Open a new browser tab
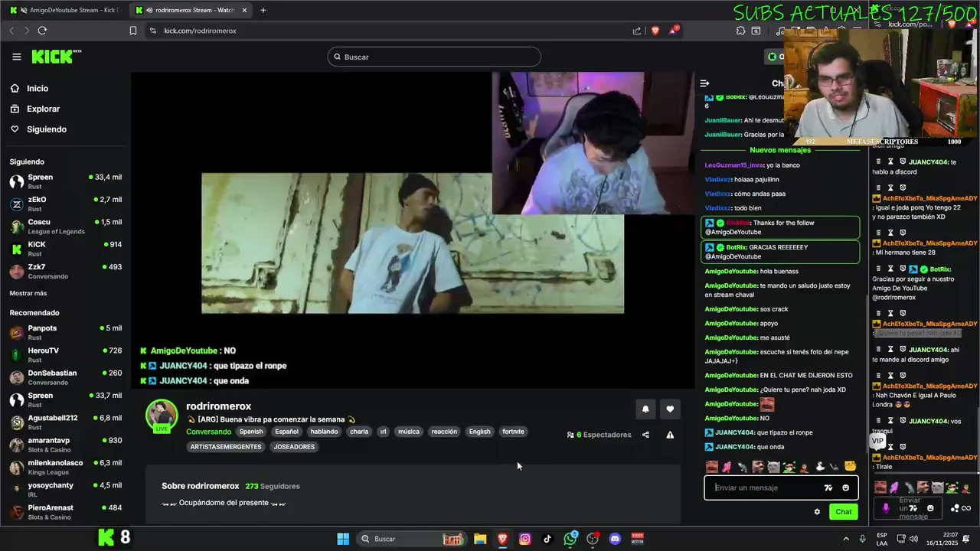Viewport: 980px width, 551px height. [263, 10]
